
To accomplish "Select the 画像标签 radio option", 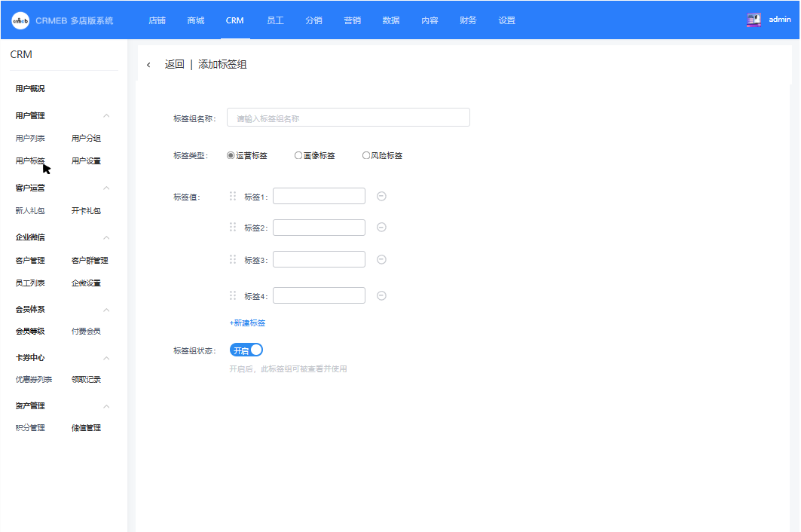I will tap(298, 155).
